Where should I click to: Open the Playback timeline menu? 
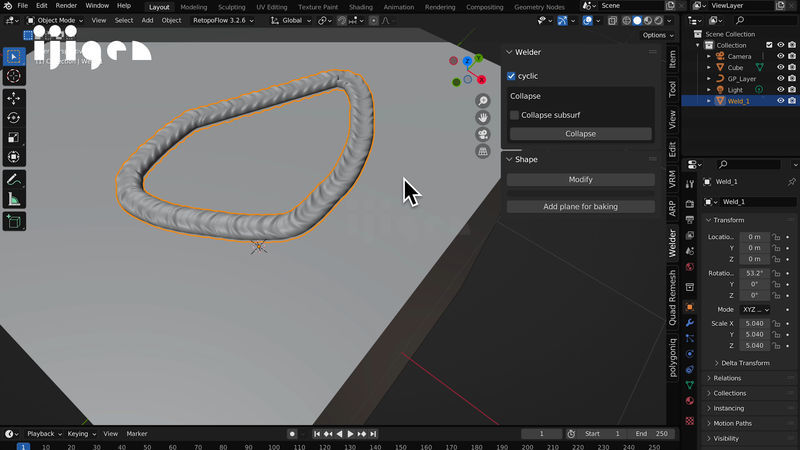click(x=44, y=434)
